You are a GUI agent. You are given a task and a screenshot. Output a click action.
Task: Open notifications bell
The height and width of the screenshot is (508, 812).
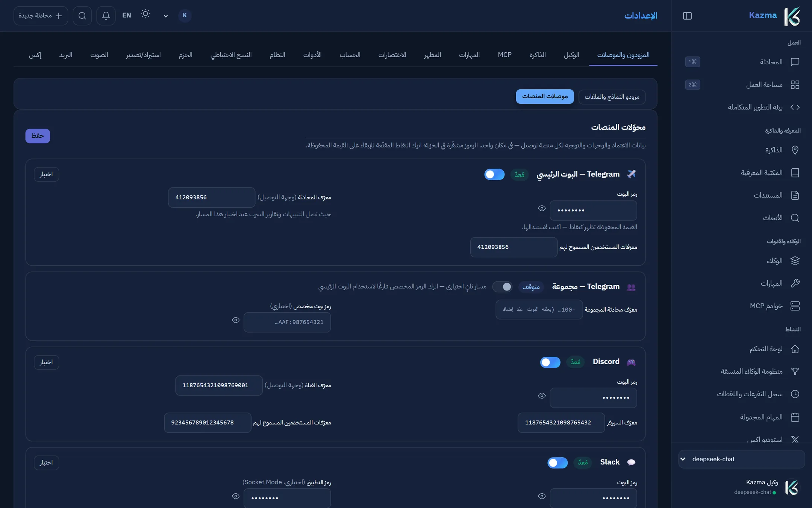[106, 16]
